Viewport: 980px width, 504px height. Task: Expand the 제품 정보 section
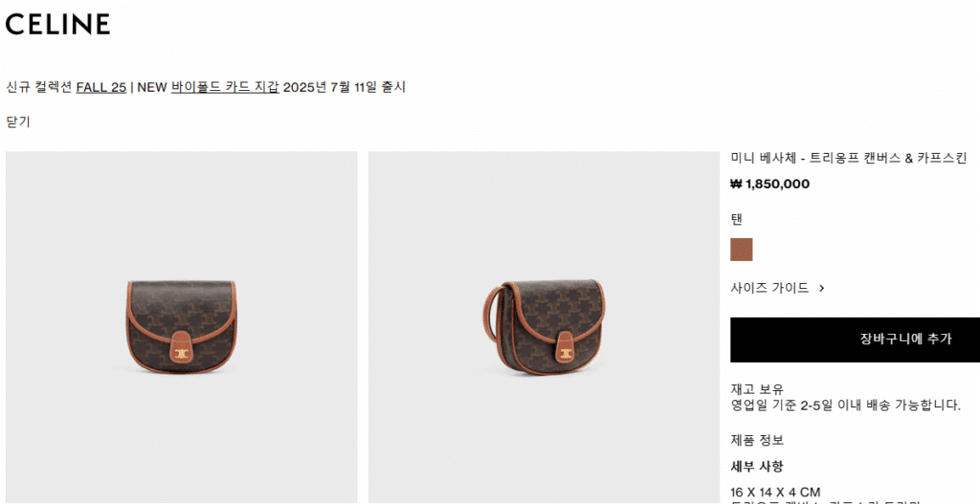pos(757,440)
